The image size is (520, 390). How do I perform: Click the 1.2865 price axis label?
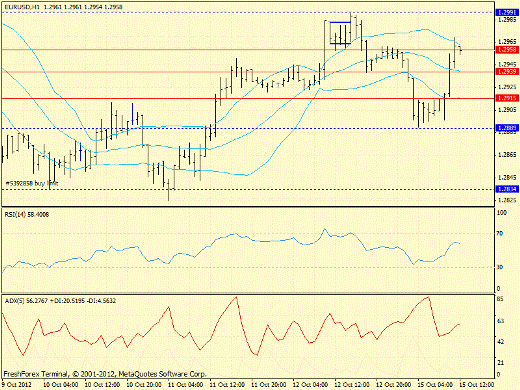click(507, 155)
